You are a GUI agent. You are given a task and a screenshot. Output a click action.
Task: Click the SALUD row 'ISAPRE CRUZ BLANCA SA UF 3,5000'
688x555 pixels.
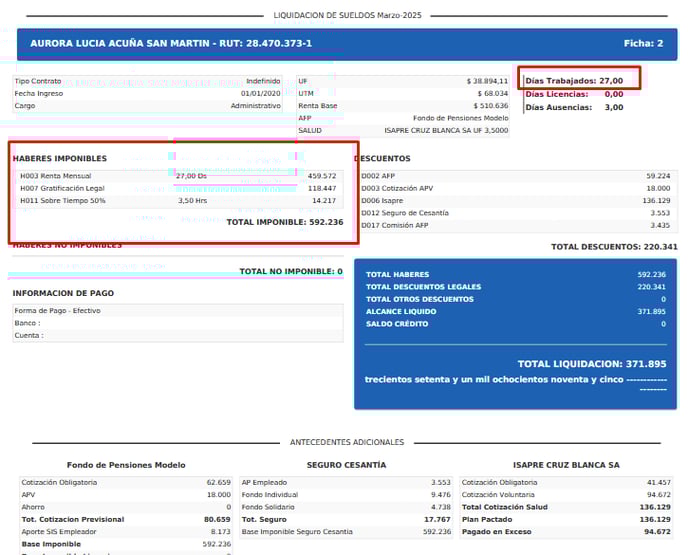coord(403,130)
